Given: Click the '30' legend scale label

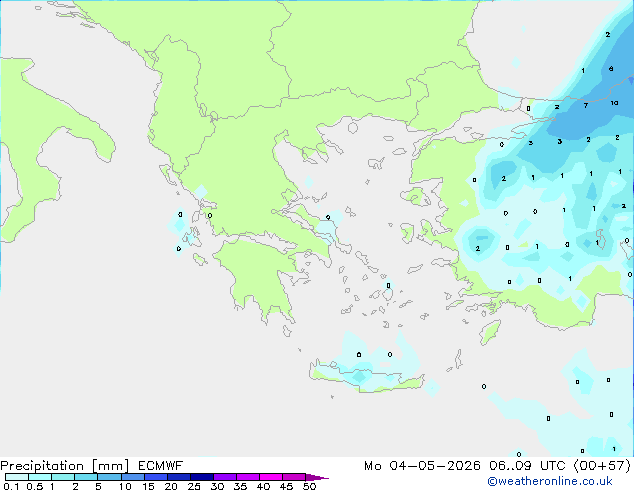Looking at the screenshot, I should click(x=217, y=486).
